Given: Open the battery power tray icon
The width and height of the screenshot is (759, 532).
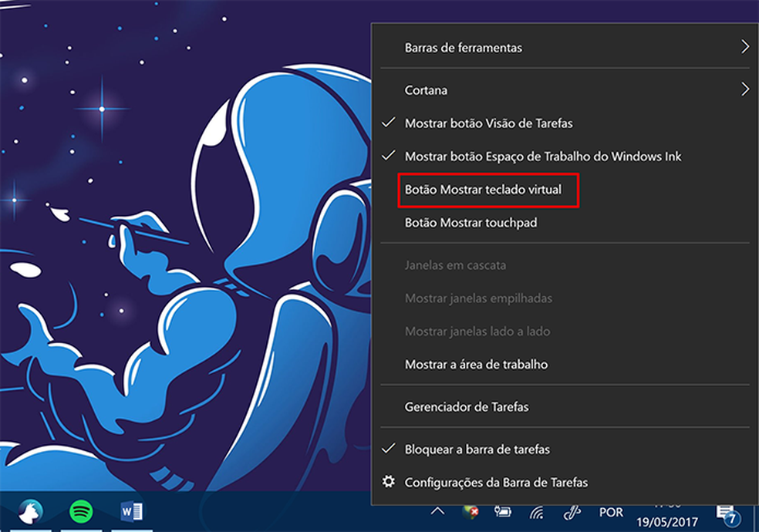Looking at the screenshot, I should click(x=503, y=512).
